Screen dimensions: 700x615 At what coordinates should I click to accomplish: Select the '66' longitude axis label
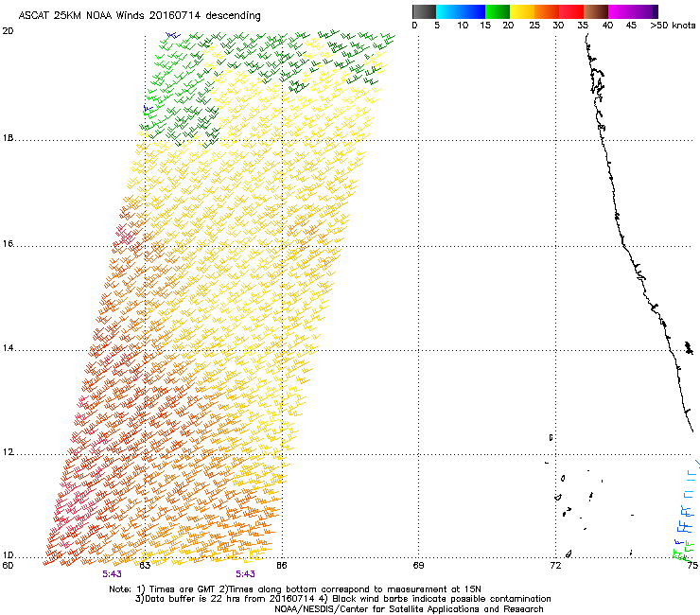tap(282, 566)
